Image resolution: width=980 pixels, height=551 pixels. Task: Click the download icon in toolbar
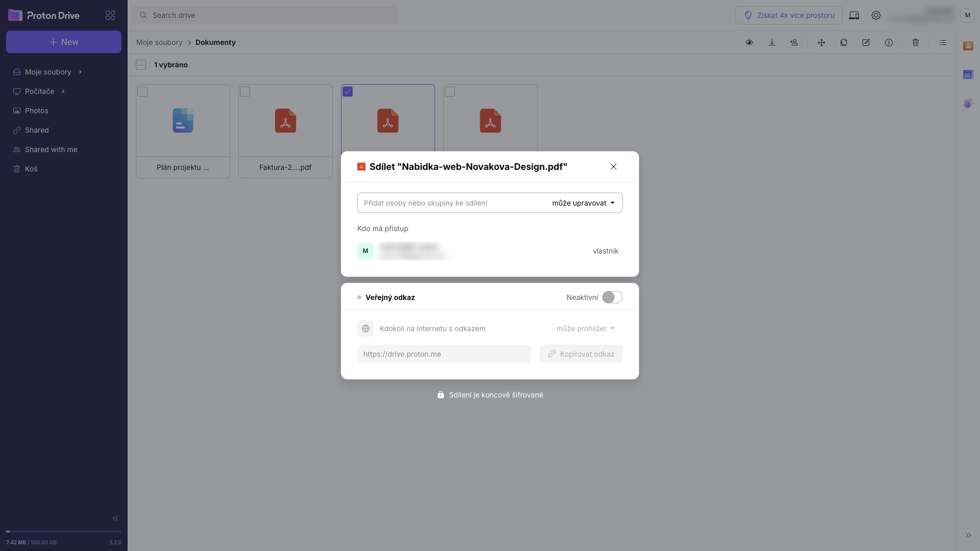tap(772, 42)
